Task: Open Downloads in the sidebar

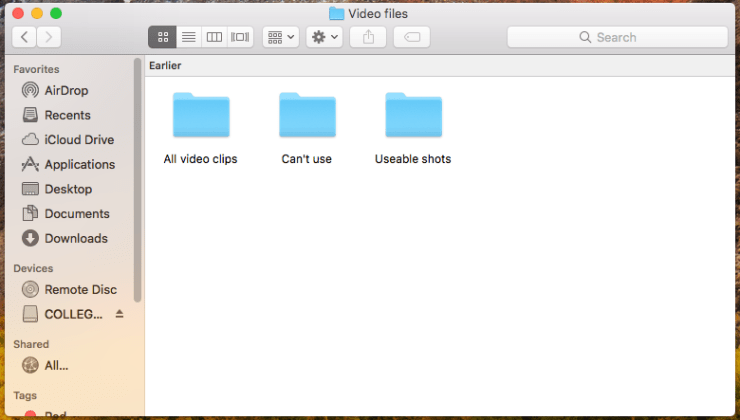Action: point(75,238)
